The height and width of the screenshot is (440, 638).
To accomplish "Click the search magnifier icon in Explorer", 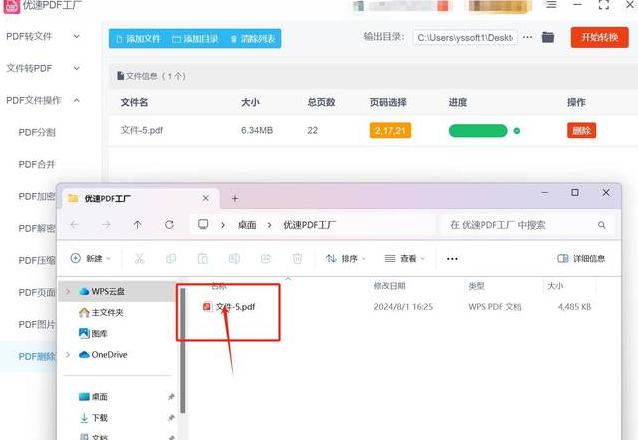I will click(x=601, y=225).
